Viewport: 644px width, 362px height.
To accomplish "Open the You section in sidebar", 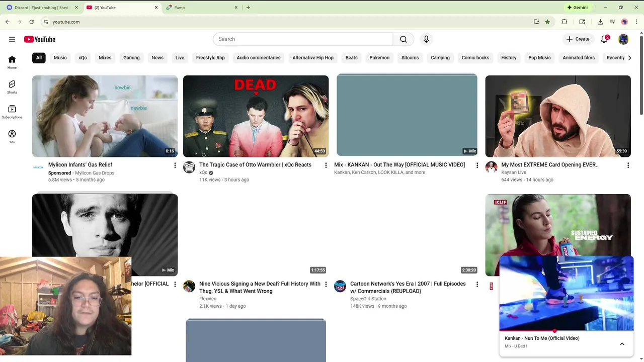I will 12,137.
